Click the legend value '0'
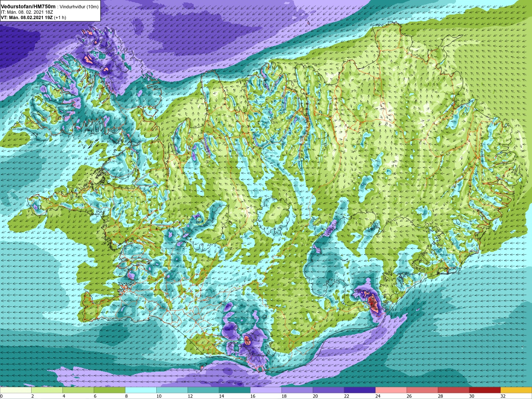Image resolution: width=532 pixels, height=399 pixels. (x=1, y=396)
